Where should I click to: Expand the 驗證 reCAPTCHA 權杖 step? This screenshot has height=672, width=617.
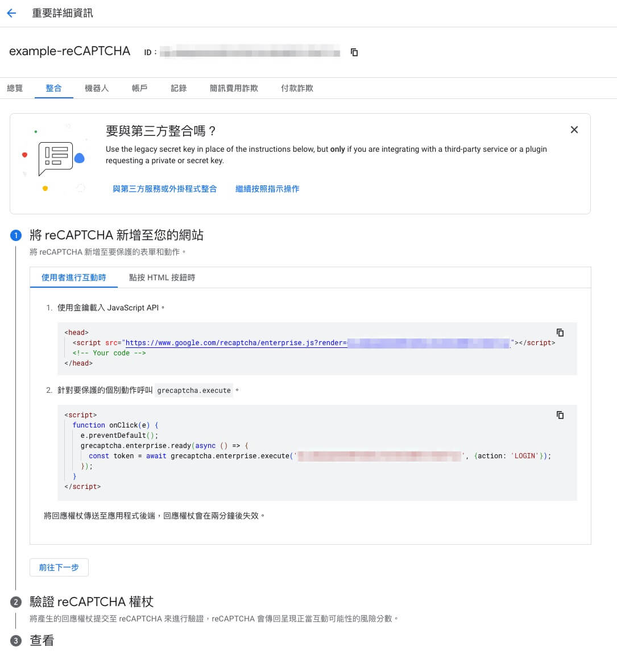[x=92, y=602]
